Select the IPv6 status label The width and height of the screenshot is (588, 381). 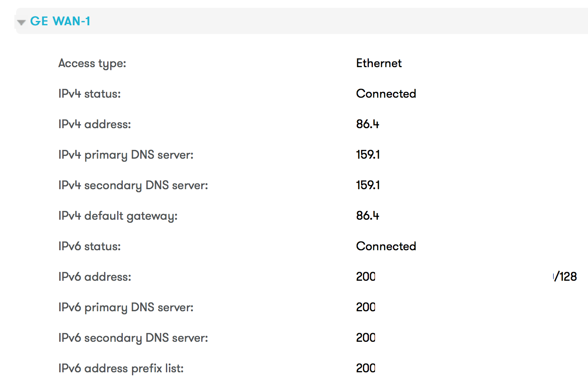(x=89, y=247)
